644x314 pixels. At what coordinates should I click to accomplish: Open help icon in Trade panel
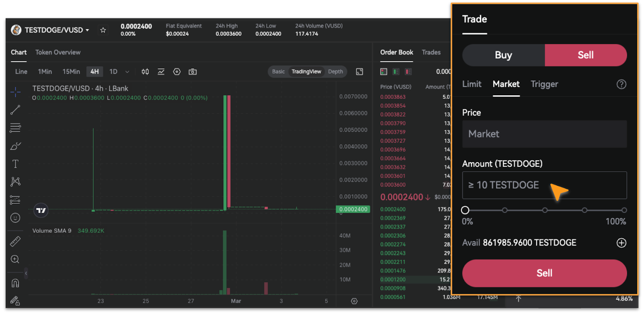click(621, 84)
